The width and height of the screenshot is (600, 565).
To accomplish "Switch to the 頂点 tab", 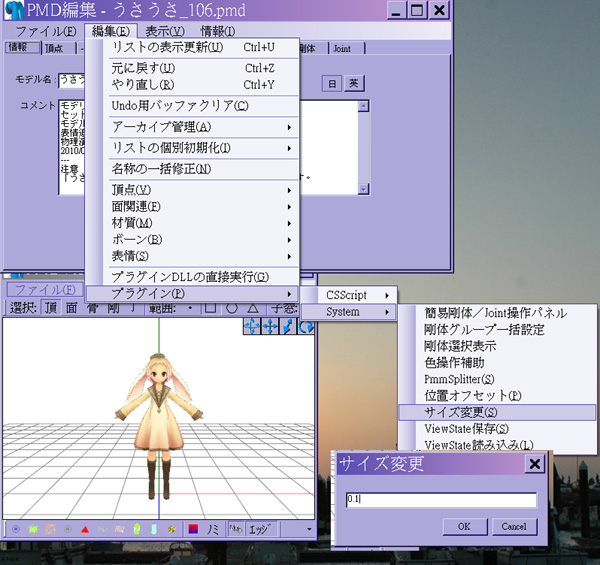I will tap(57, 48).
